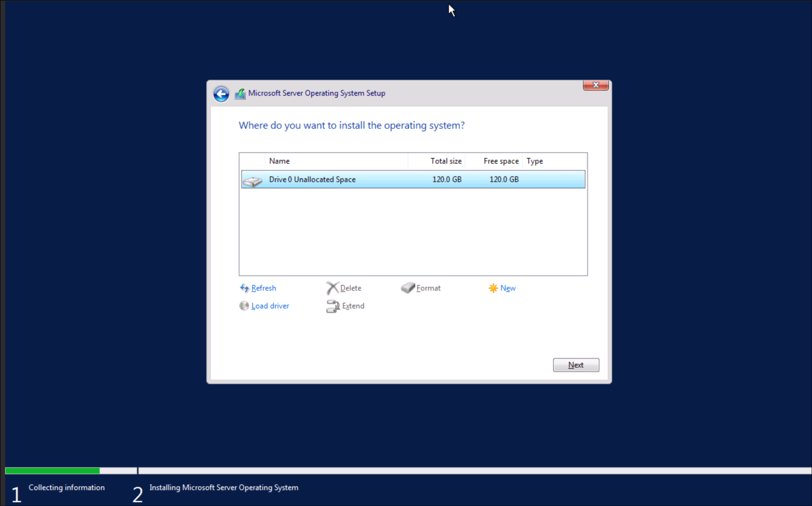Click the blue back arrow button
Viewport: 812px width, 506px height.
point(221,94)
